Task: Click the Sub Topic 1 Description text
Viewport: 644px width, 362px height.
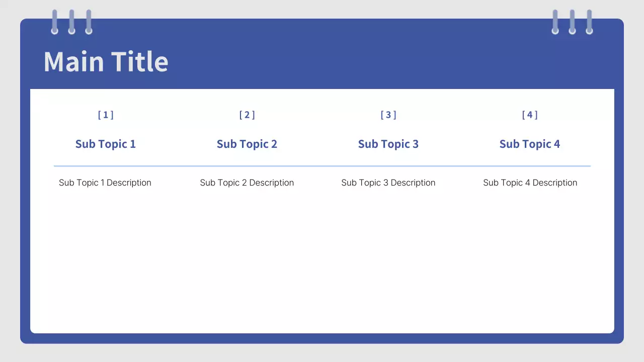Action: coord(105,183)
